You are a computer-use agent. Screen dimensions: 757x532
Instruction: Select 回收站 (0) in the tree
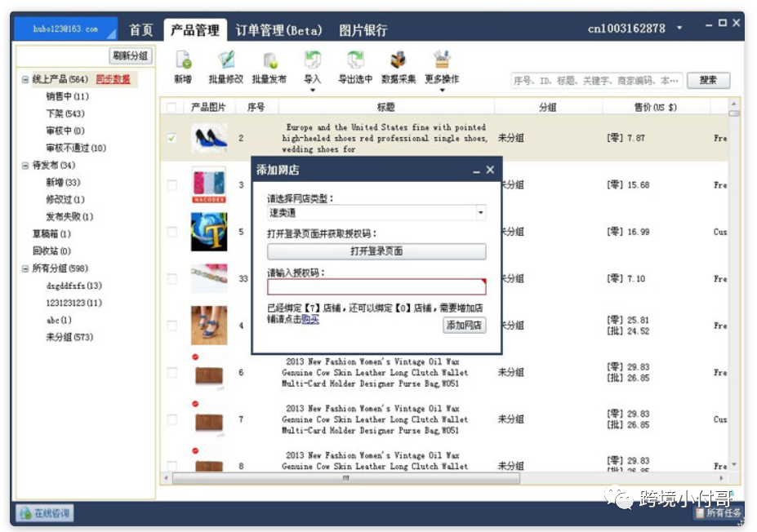[51, 251]
